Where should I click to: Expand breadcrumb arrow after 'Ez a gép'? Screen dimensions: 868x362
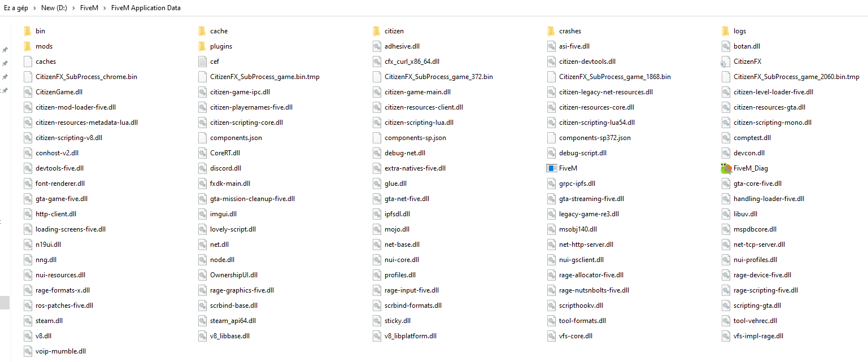[x=35, y=8]
